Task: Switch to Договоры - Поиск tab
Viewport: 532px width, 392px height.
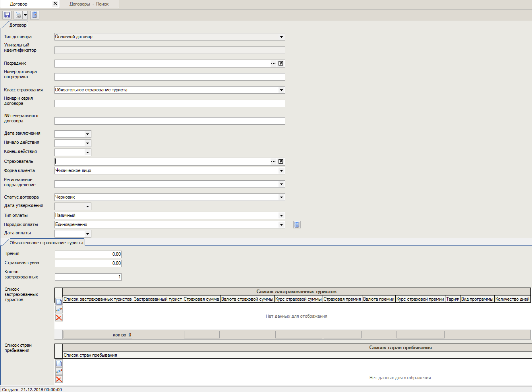Action: point(89,4)
